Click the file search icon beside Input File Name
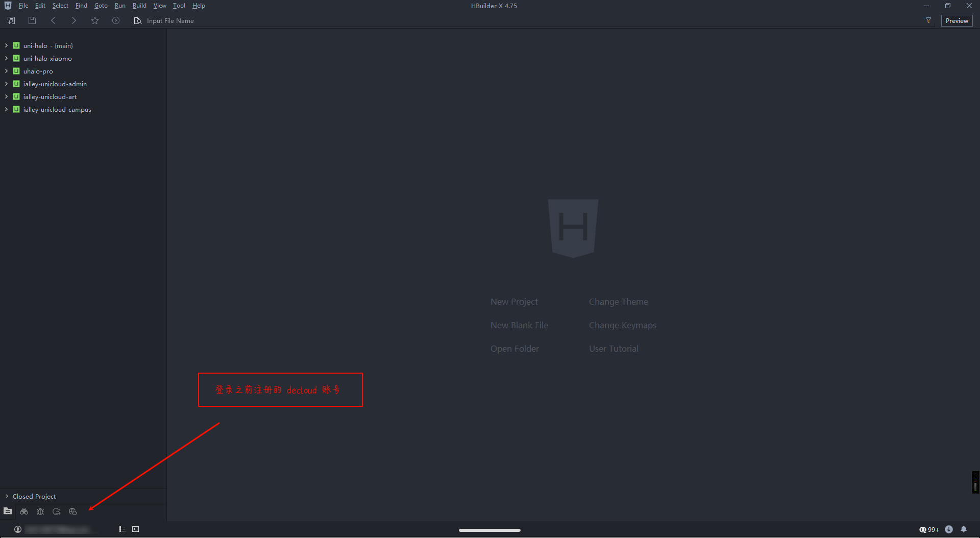 click(137, 21)
